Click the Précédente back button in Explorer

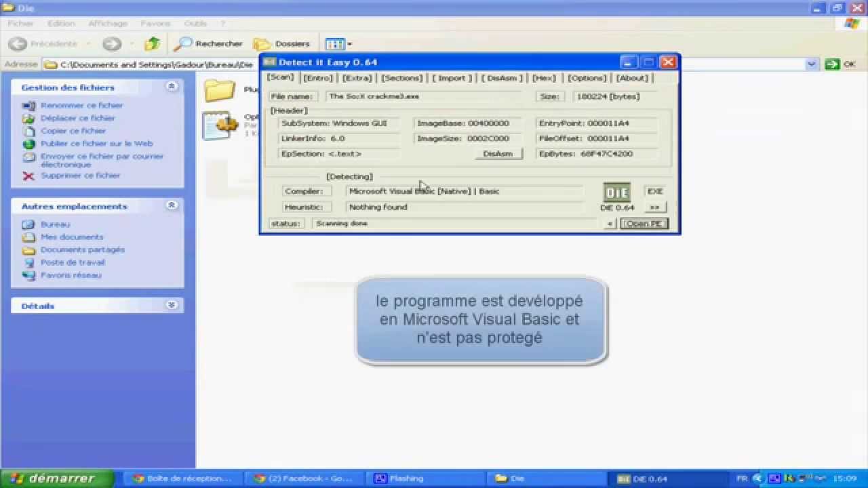click(44, 43)
